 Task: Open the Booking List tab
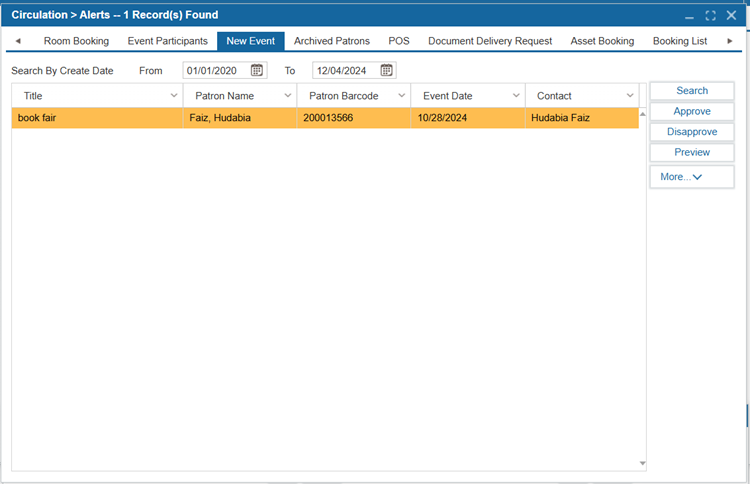[680, 41]
